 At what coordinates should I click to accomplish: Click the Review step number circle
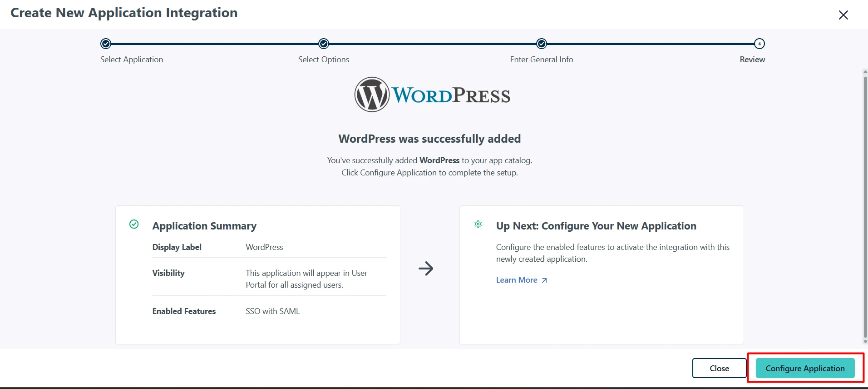pos(759,44)
